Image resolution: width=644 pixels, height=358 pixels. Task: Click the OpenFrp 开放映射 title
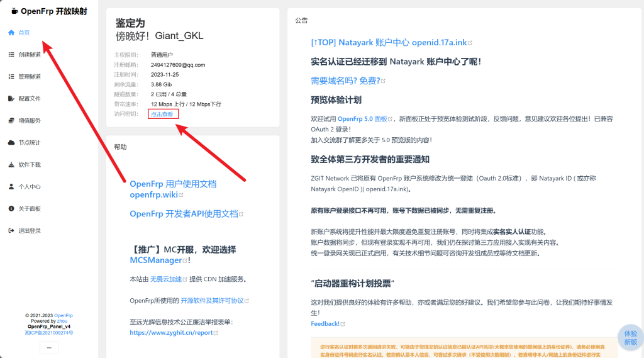point(54,11)
